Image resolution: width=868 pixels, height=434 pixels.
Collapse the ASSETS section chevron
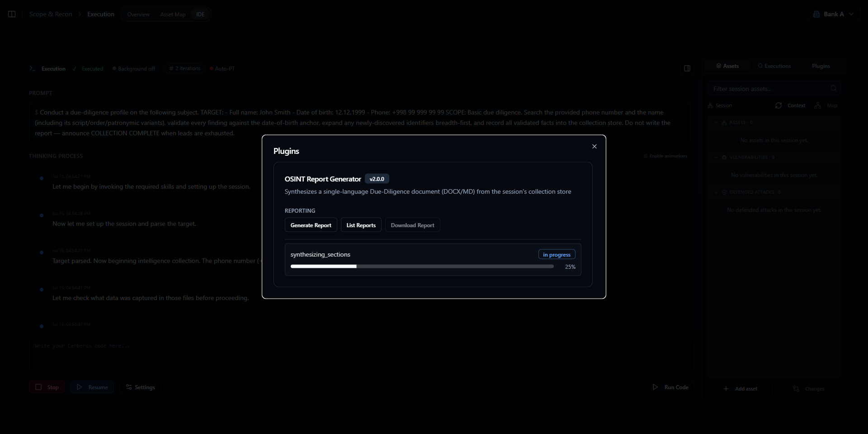pos(716,123)
